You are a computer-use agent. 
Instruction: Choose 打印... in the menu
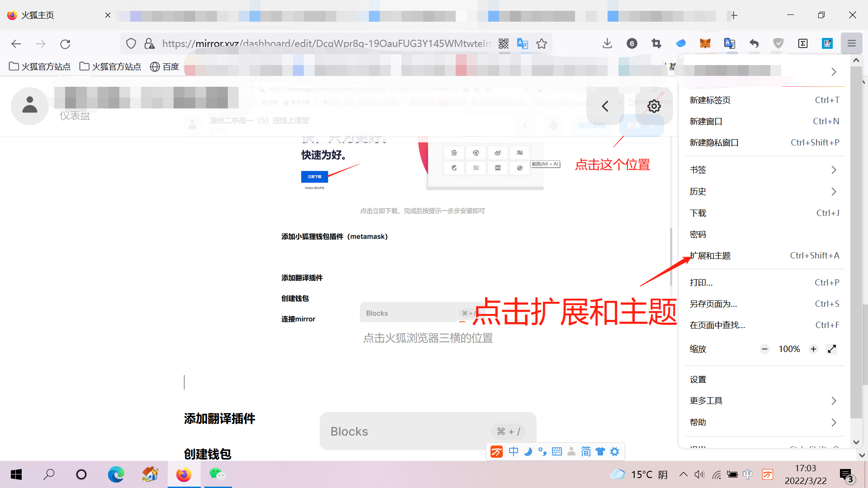(x=764, y=282)
